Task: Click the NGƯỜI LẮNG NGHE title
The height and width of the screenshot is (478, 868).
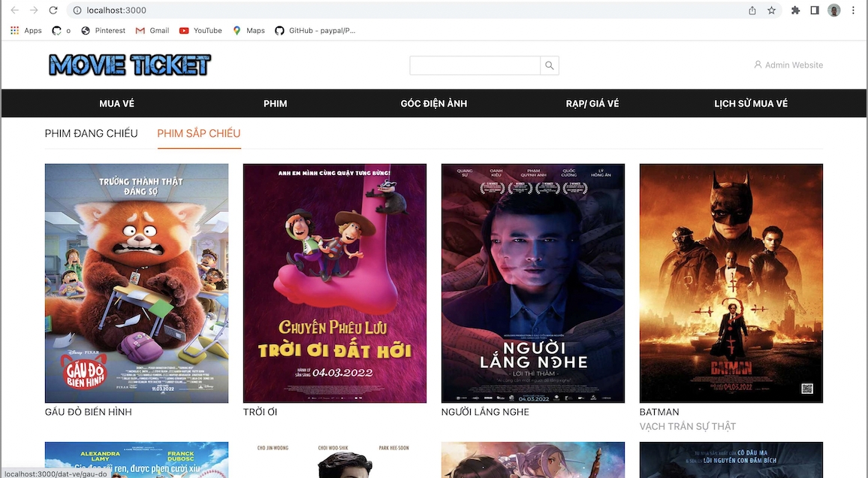Action: [x=486, y=412]
